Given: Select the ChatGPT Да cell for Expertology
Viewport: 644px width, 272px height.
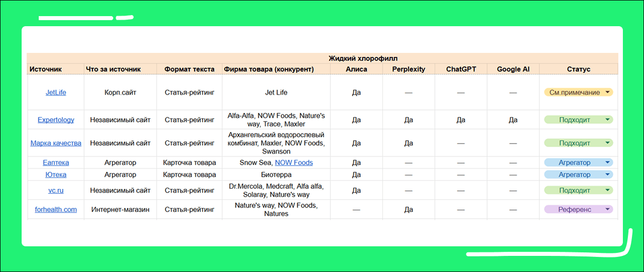Looking at the screenshot, I should (x=461, y=120).
